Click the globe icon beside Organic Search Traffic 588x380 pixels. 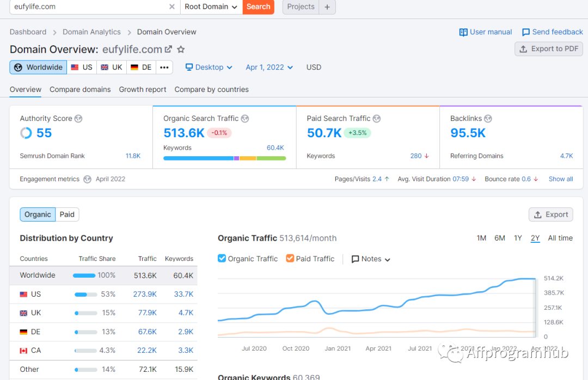245,119
